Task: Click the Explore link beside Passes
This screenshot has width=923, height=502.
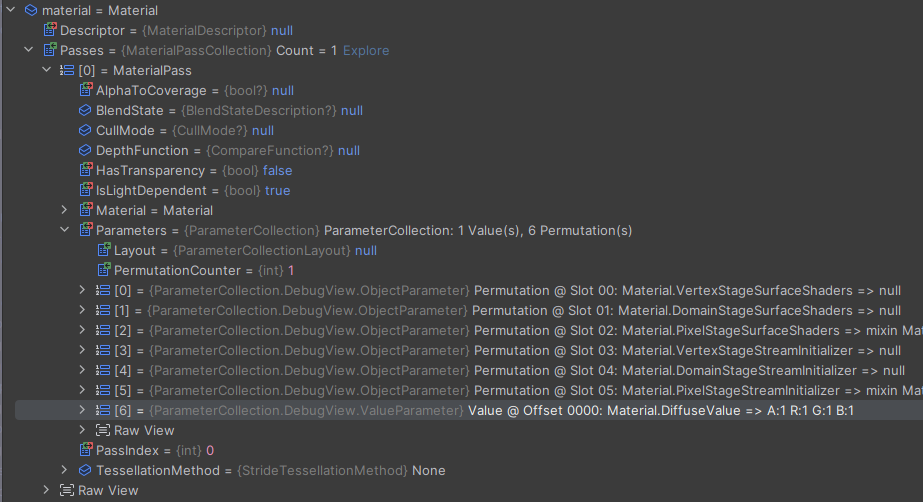Action: coord(366,50)
